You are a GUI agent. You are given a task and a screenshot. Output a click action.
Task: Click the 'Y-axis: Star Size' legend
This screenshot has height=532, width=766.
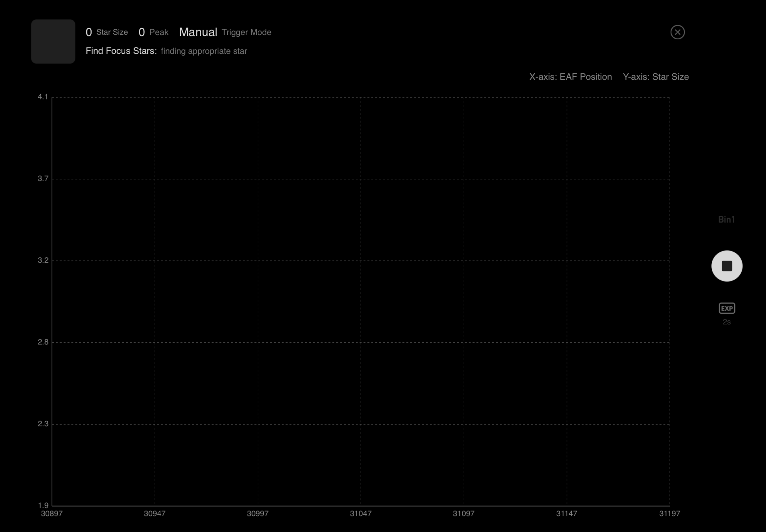pyautogui.click(x=656, y=77)
